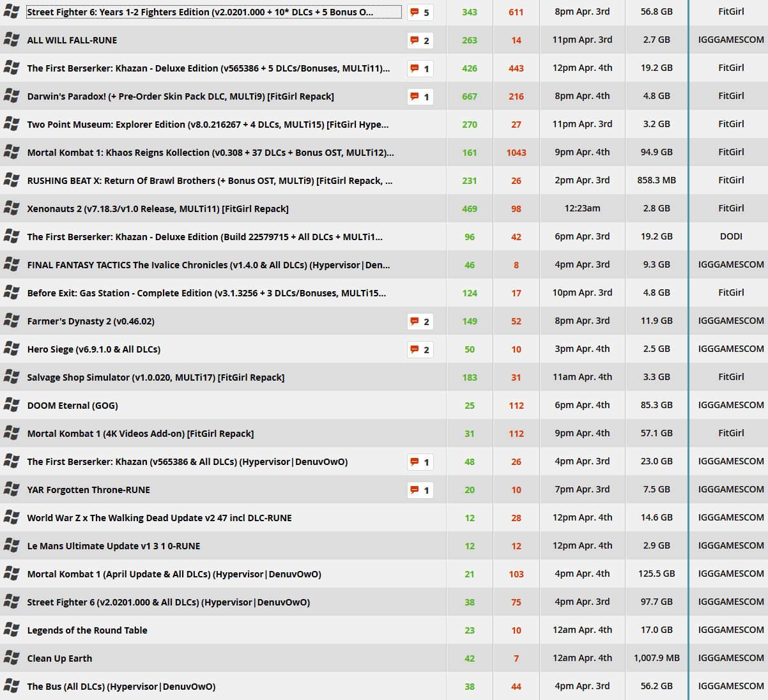Screen dimensions: 768x700
Task: Click date 11am Apr. 4th on Salvage Shop row
Action: tap(582, 377)
